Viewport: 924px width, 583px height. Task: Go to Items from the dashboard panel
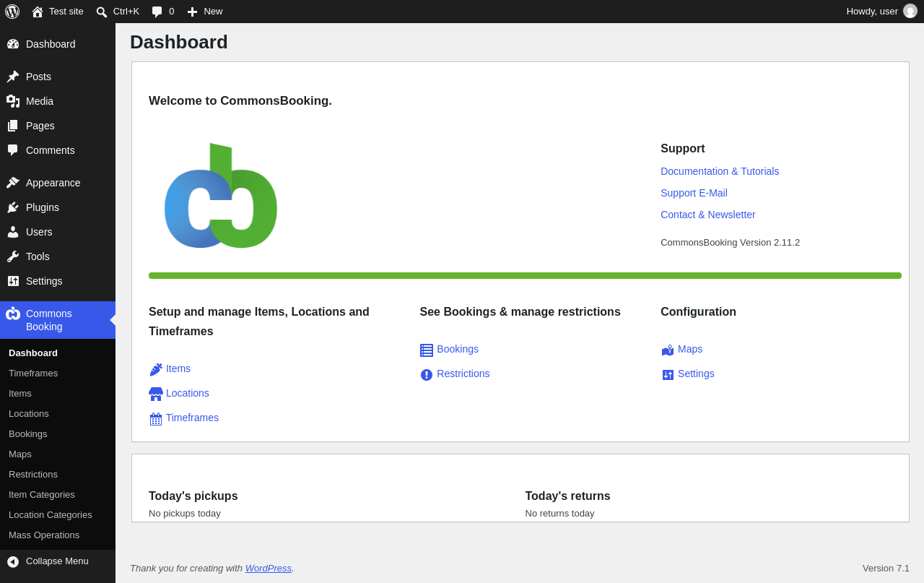click(178, 368)
